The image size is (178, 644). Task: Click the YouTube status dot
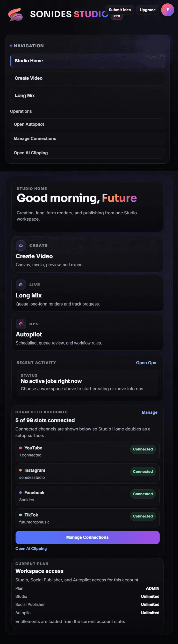21,448
